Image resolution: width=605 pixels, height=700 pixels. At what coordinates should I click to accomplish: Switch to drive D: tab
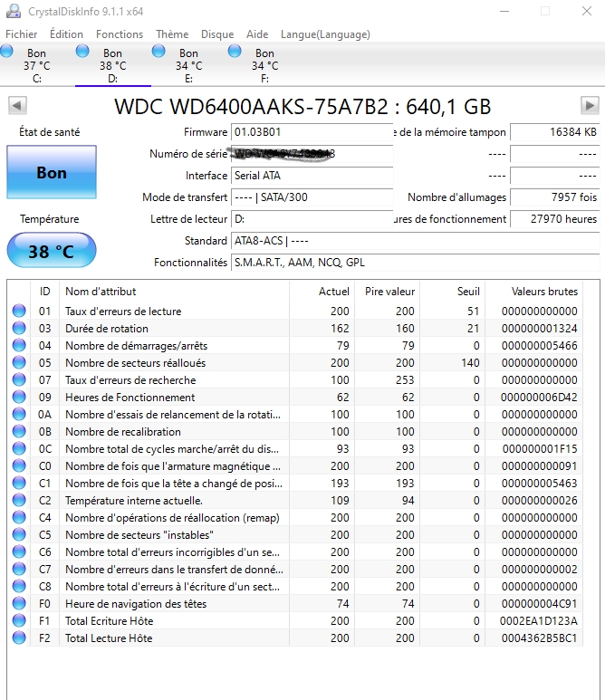click(x=112, y=65)
